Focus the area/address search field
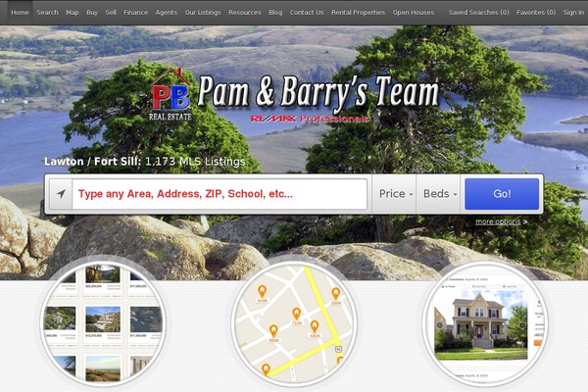 (x=220, y=194)
